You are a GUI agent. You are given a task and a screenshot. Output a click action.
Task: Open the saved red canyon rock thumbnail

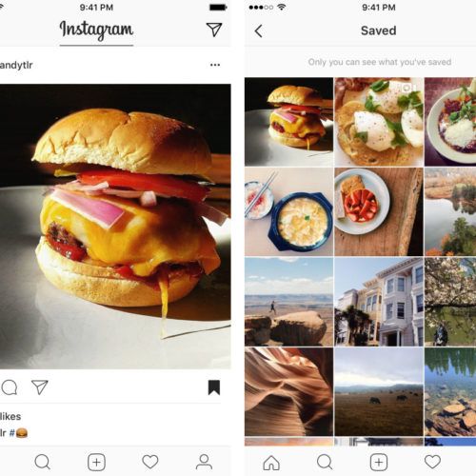[x=288, y=391]
